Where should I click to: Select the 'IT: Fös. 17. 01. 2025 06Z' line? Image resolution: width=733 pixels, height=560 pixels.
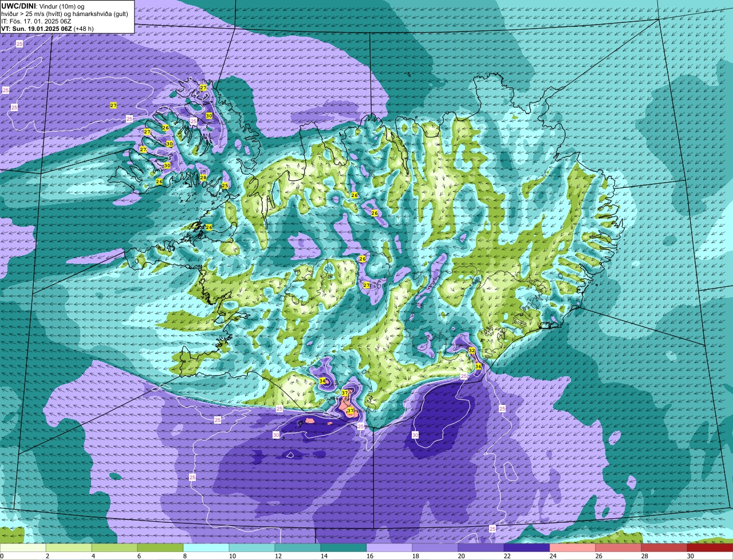pos(36,21)
